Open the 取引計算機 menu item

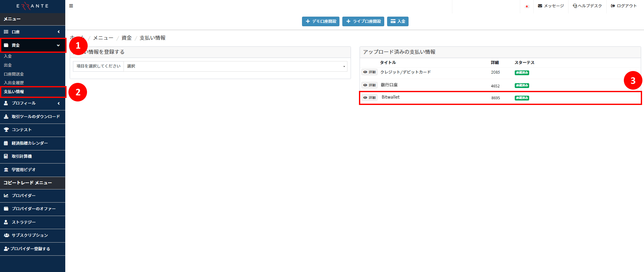[33, 156]
